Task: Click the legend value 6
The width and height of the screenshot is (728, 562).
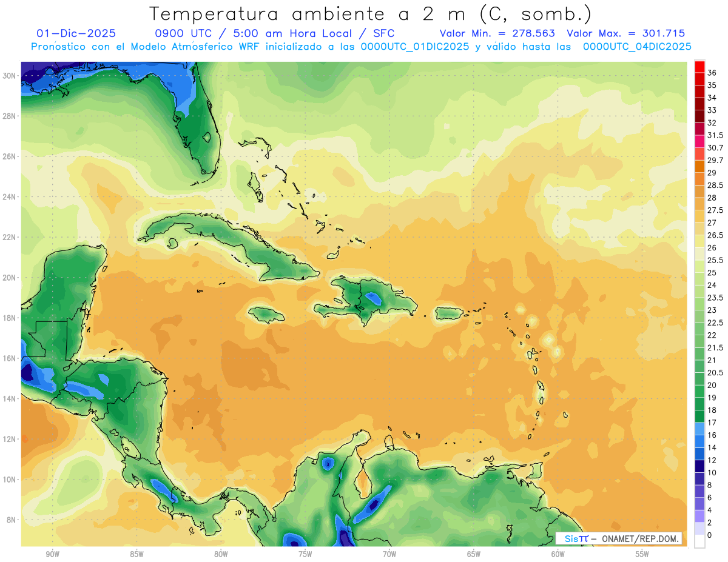Action: coord(710,498)
